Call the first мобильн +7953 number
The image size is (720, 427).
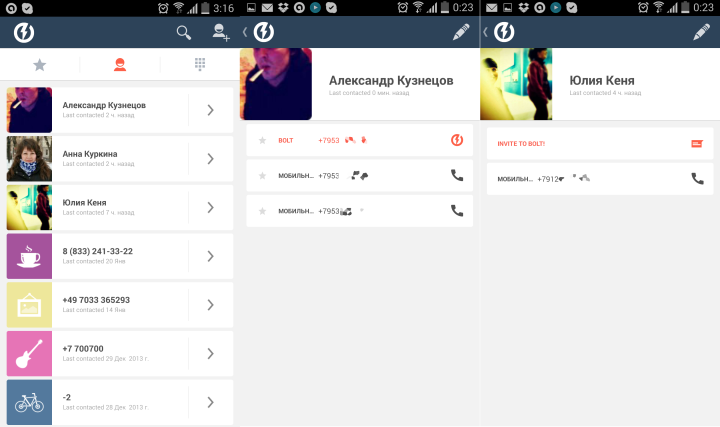pos(457,175)
